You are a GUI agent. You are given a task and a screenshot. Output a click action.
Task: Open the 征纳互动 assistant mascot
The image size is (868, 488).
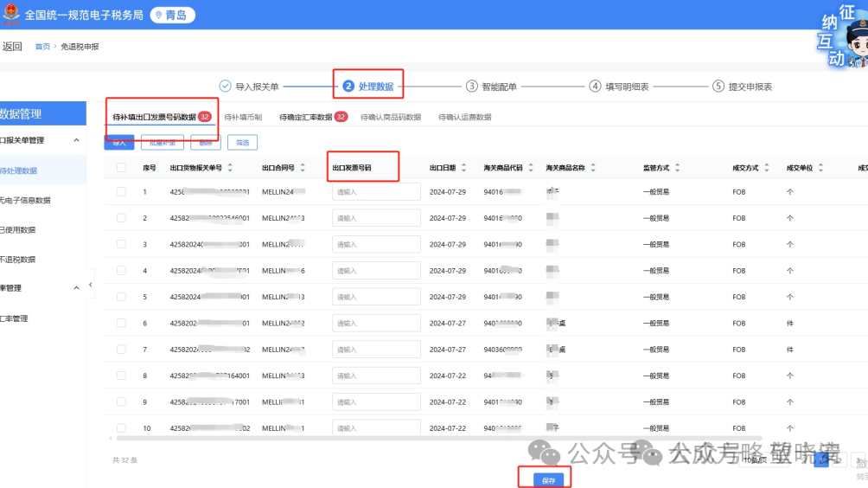point(843,36)
